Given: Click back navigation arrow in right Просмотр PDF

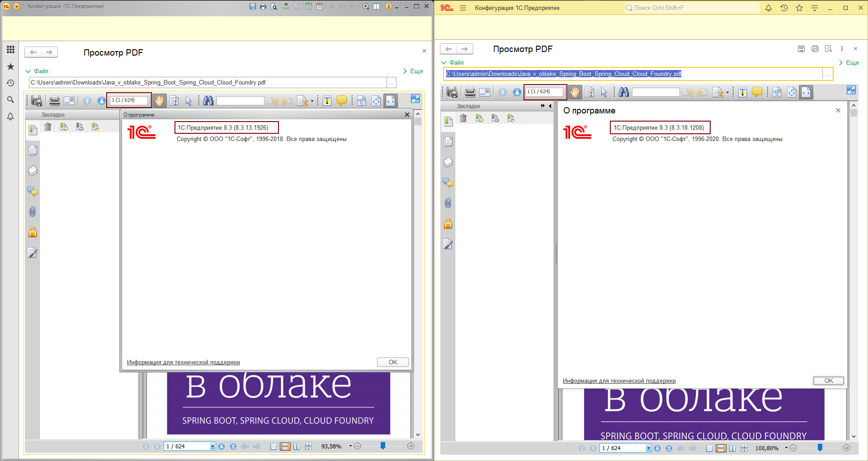Looking at the screenshot, I should [x=448, y=49].
